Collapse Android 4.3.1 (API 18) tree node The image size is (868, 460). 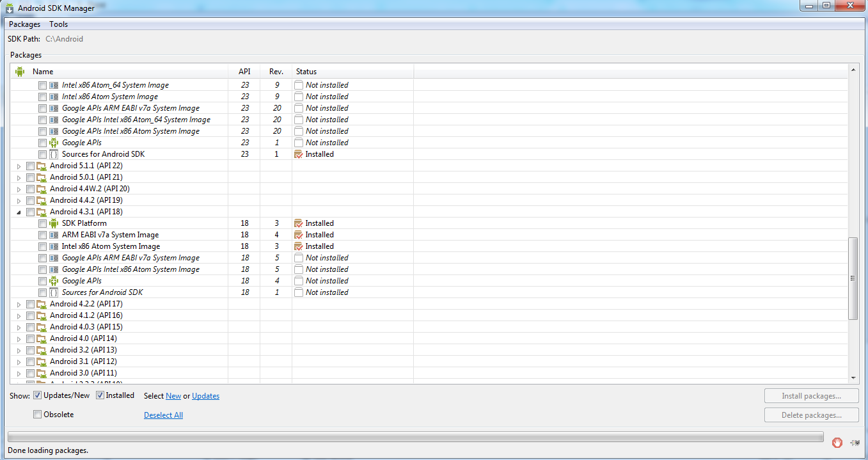[19, 212]
